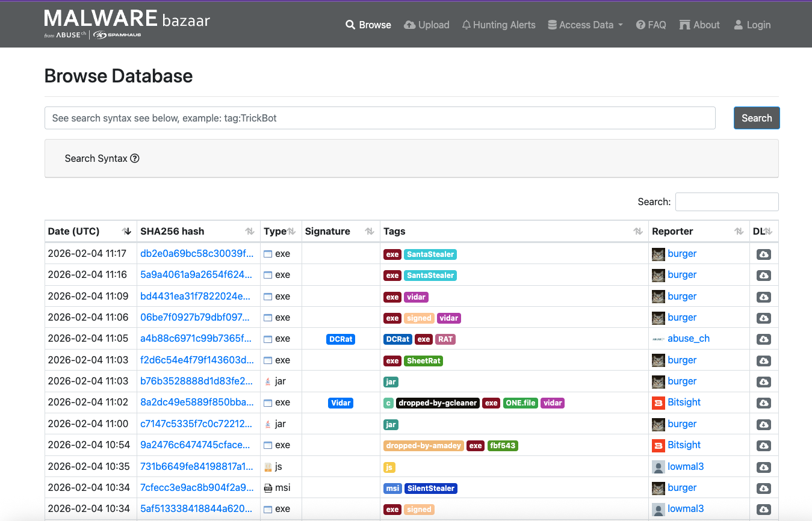Screen dimensions: 812x521
Task: Sort by the Reporter column header
Action: coord(739,232)
